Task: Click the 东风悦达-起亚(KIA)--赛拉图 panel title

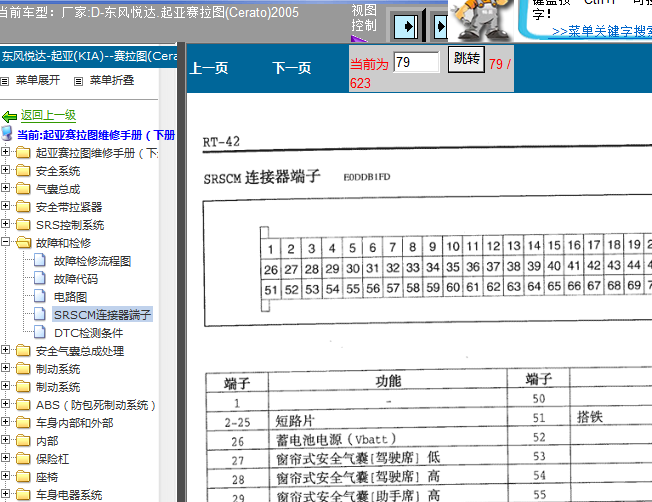Action: point(89,56)
